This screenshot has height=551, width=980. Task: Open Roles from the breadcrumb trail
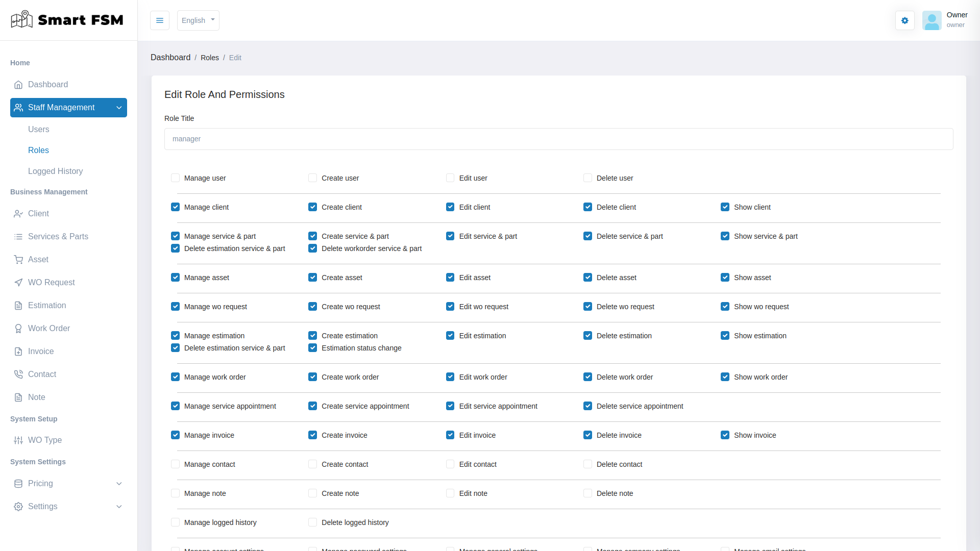point(210,57)
